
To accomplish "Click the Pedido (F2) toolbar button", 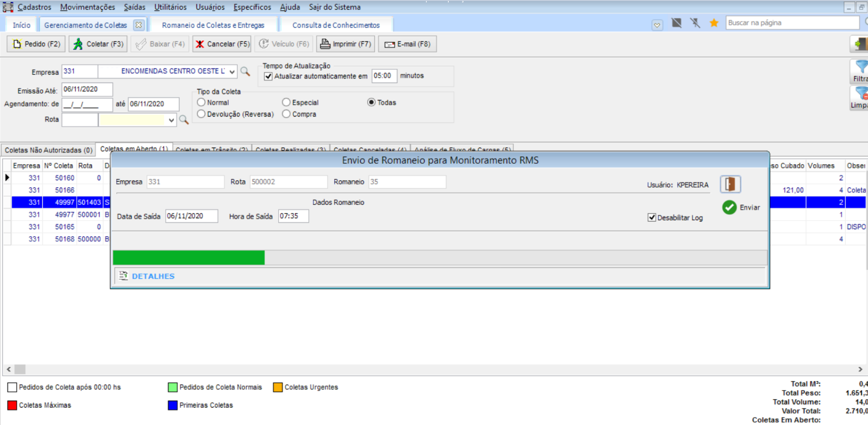I will click(36, 44).
